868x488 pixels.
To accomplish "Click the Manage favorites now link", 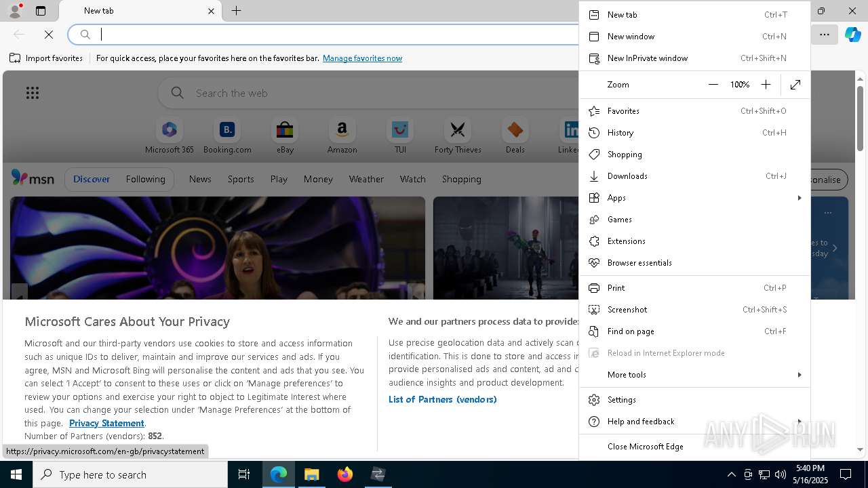I will click(x=362, y=58).
